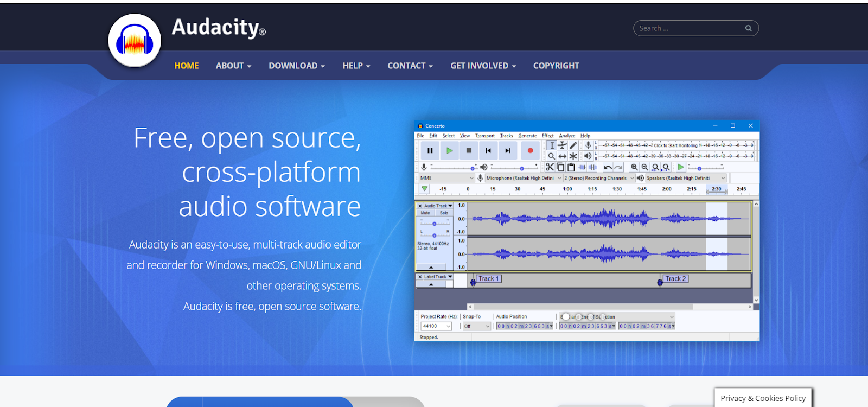The image size is (868, 407).
Task: Click Skip to Start button
Action: click(488, 151)
